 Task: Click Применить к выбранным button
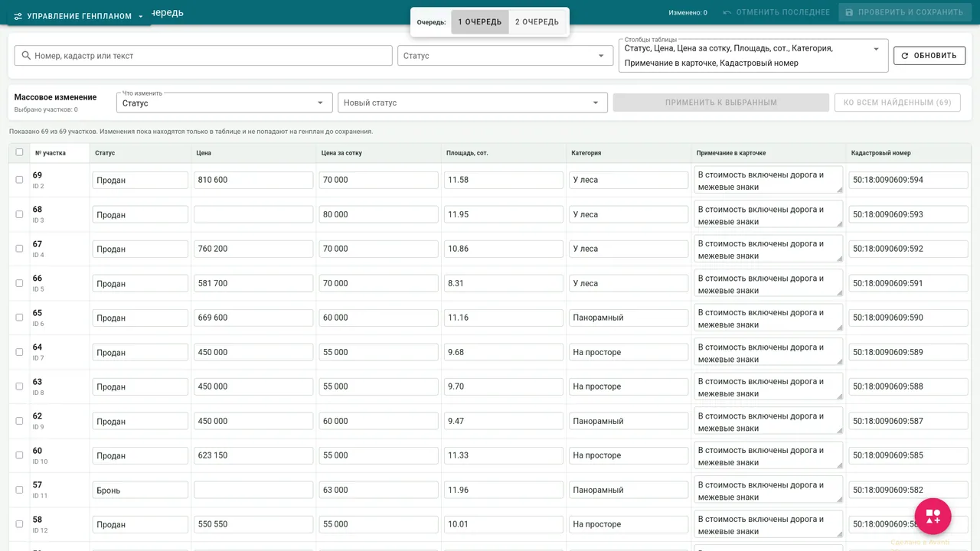coord(721,103)
